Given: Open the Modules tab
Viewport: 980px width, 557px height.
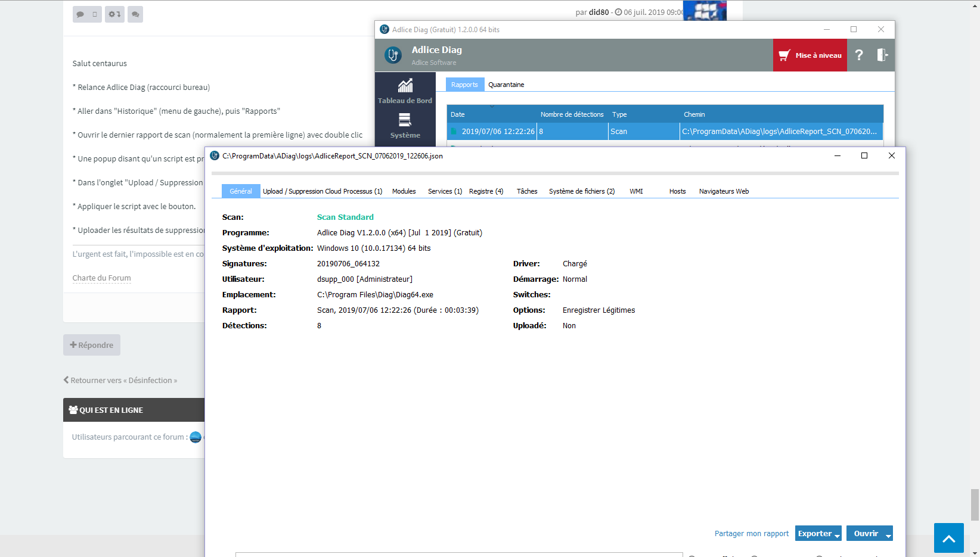Looking at the screenshot, I should 404,191.
